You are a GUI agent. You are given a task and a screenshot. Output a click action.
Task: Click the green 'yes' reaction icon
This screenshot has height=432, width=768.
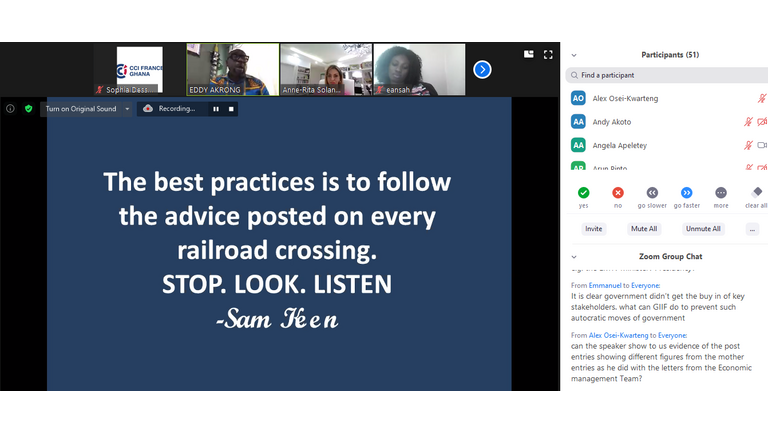tap(583, 192)
